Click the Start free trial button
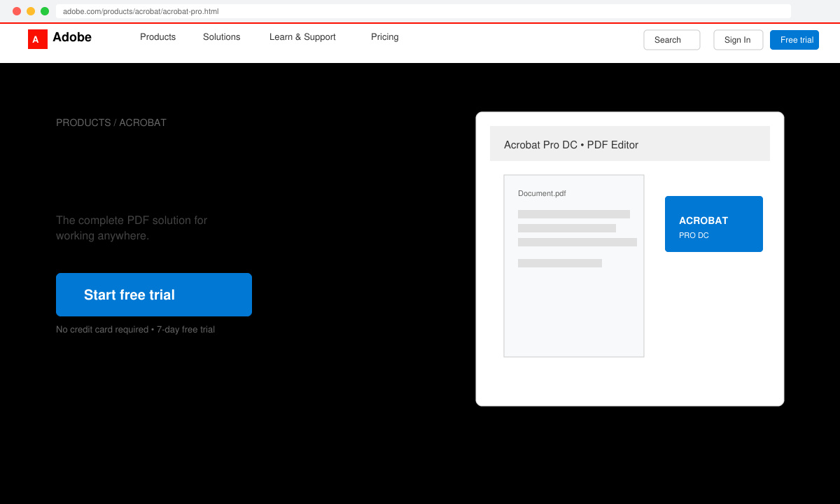The width and height of the screenshot is (840, 504). click(154, 295)
